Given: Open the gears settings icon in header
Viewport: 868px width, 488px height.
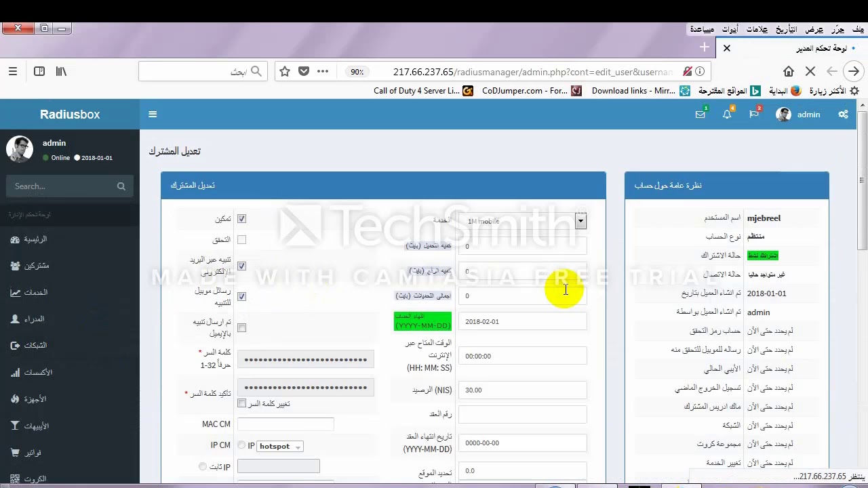Looking at the screenshot, I should pos(843,115).
